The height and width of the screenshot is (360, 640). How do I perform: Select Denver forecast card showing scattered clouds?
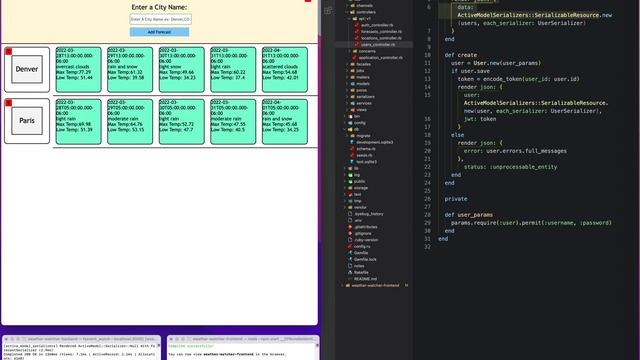(x=285, y=69)
